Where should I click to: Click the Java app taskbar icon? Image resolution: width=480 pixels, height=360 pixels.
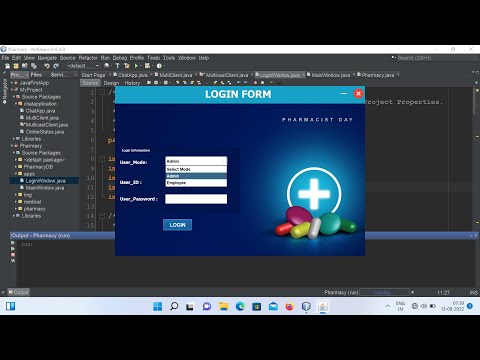(x=323, y=306)
